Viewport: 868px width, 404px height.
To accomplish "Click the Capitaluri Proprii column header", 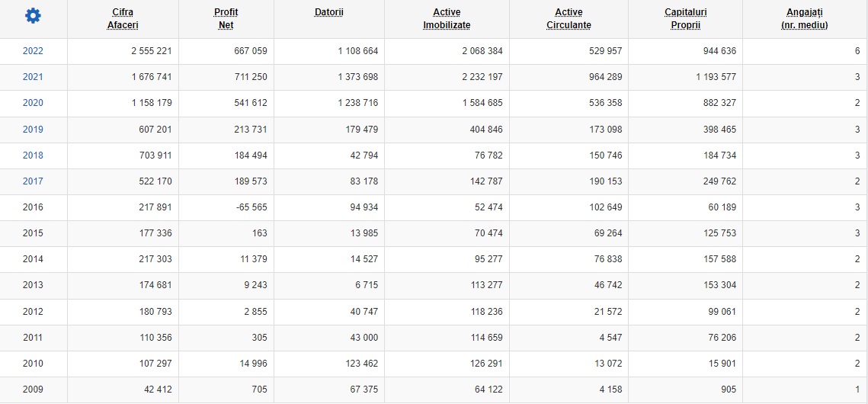I will click(685, 19).
